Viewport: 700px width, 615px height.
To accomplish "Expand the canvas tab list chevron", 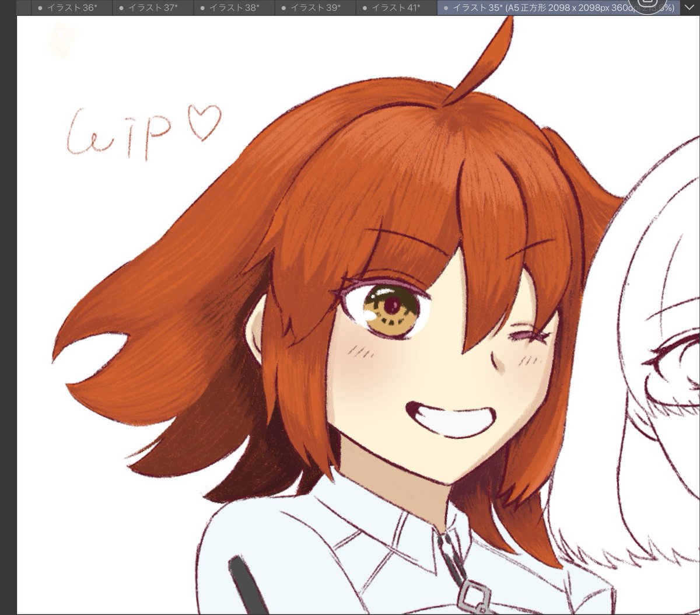I will 690,8.
